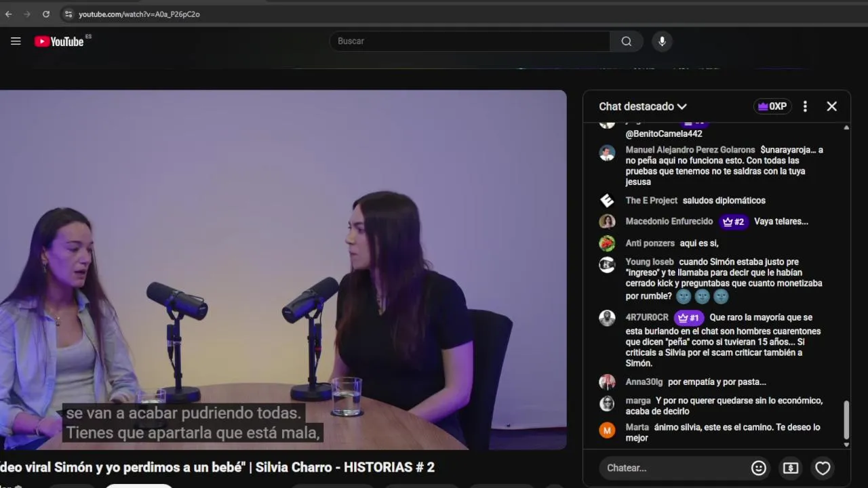Viewport: 868px width, 488px height.
Task: Click username Marta in chat
Action: 637,427
